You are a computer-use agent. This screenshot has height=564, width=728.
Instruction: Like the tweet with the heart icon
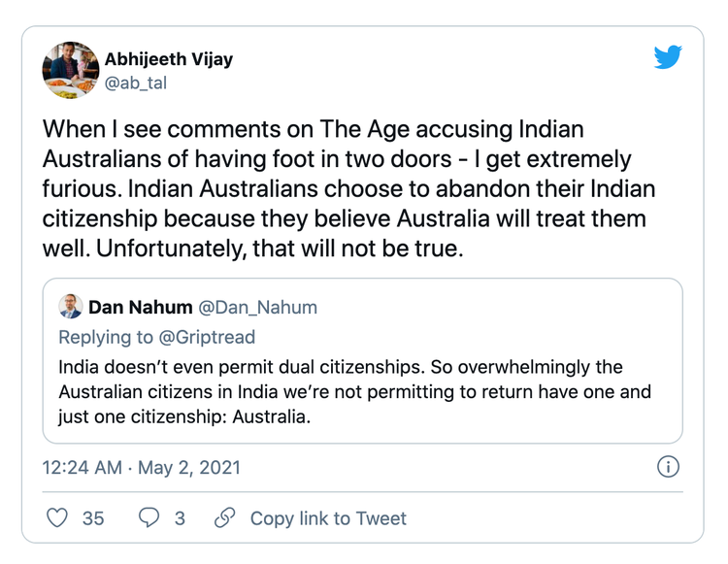(58, 517)
